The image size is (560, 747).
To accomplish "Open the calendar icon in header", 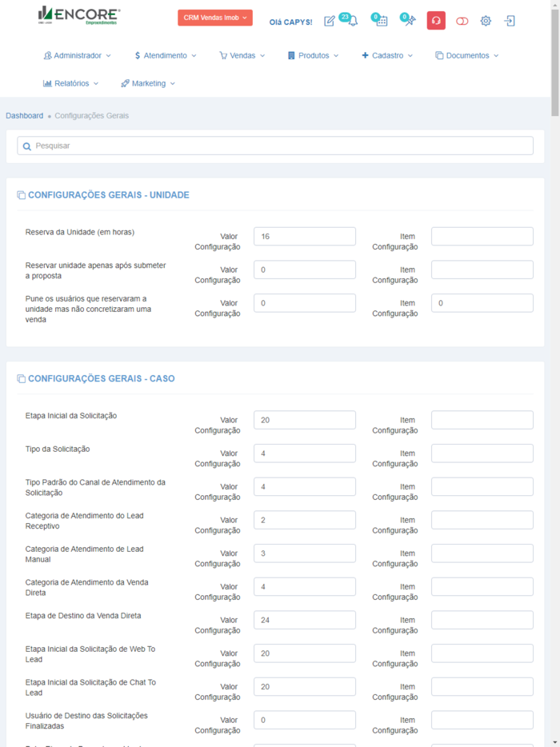I will [382, 22].
